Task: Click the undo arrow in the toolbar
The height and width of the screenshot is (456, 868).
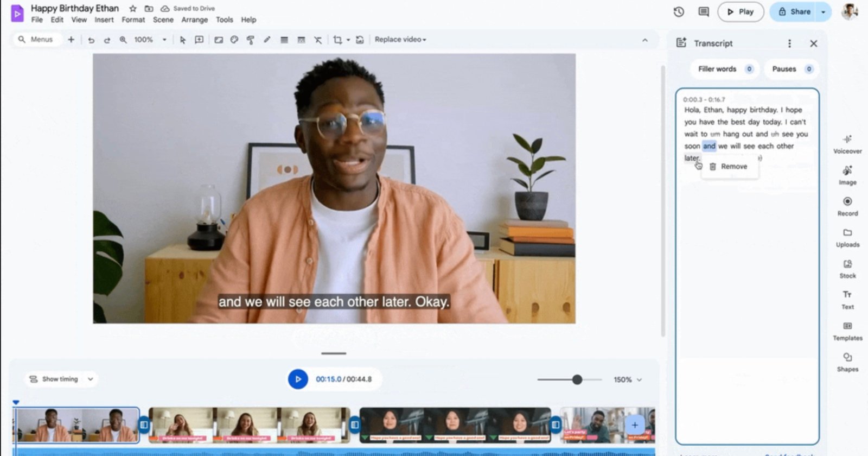Action: point(91,40)
